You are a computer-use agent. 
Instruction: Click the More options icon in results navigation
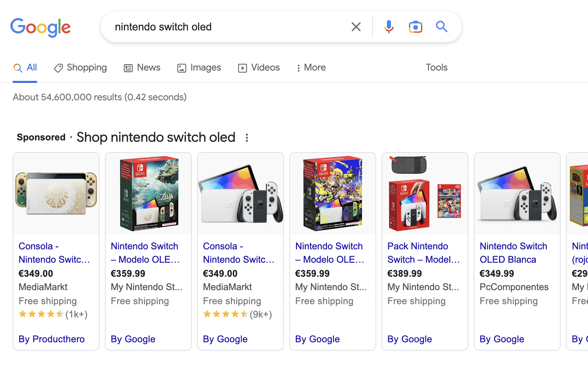coord(298,68)
